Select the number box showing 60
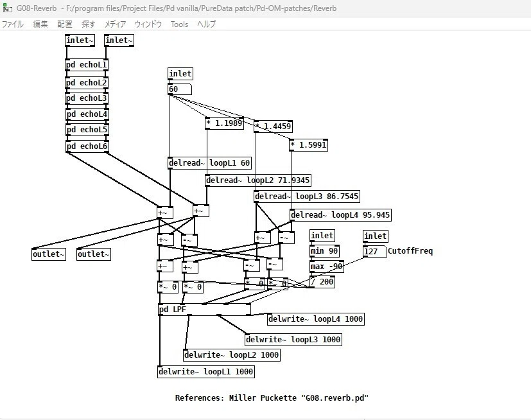The height and width of the screenshot is (420, 531). [x=180, y=89]
